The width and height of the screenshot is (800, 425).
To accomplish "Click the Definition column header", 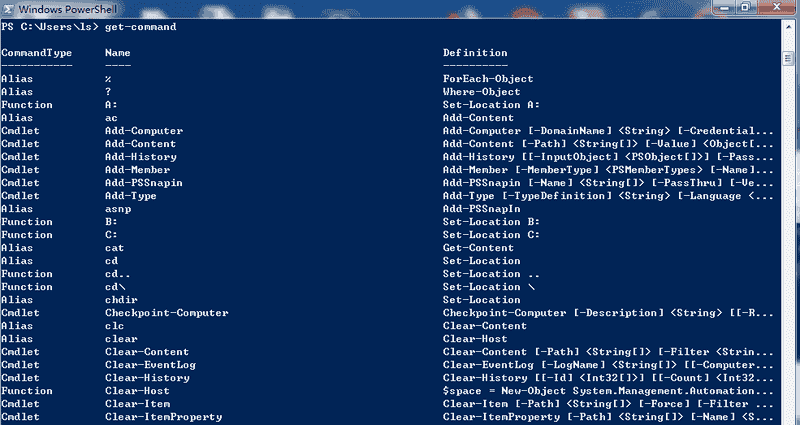I will click(476, 53).
